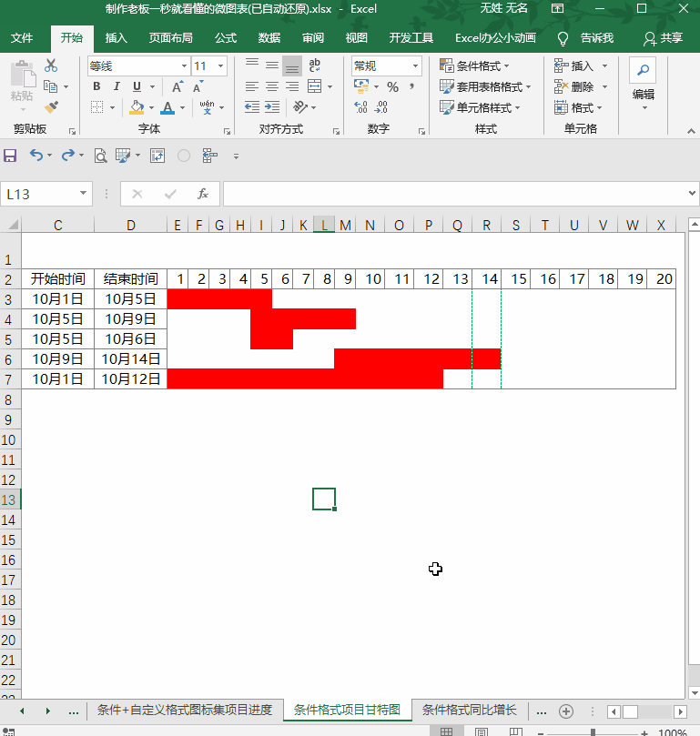Image resolution: width=700 pixels, height=736 pixels.
Task: Expand the 条件格式 menu
Action: point(474,66)
